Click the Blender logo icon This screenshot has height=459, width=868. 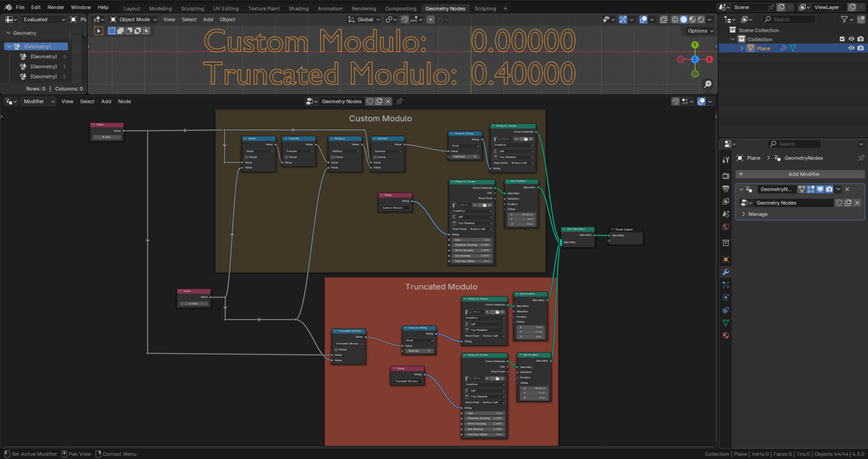coord(7,7)
